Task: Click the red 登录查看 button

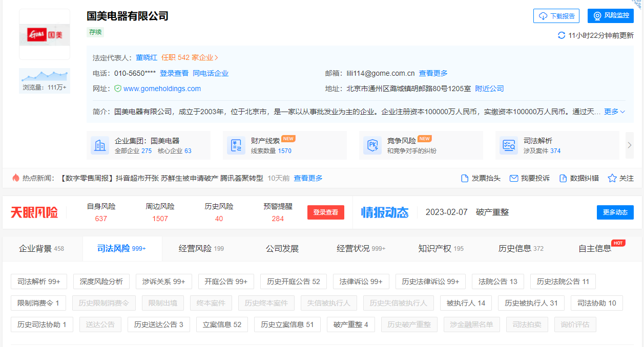Action: [x=325, y=212]
